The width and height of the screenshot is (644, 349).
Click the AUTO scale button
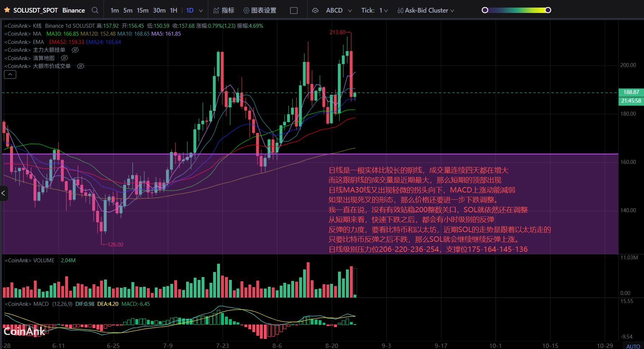[x=633, y=346]
